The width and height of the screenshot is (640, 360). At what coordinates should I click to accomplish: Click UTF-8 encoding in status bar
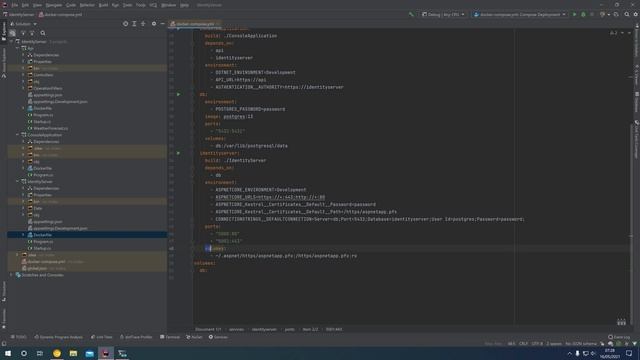tap(537, 344)
